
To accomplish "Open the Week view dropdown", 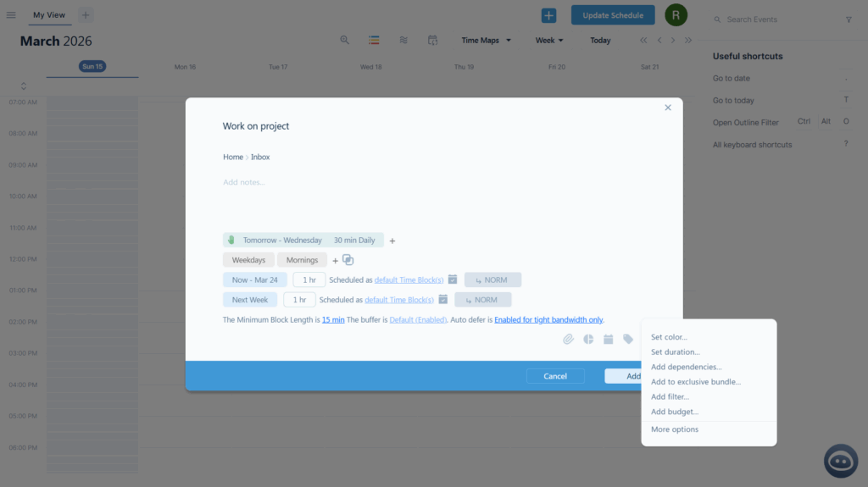I will pos(548,41).
